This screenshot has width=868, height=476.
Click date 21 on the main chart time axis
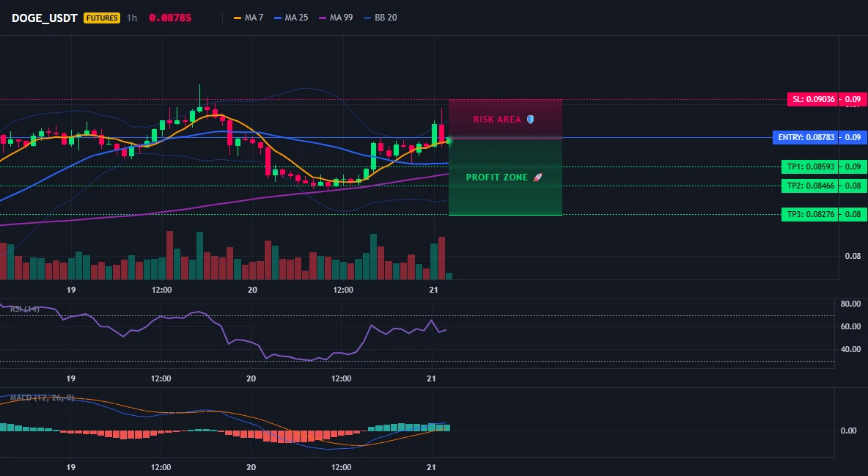pyautogui.click(x=433, y=290)
